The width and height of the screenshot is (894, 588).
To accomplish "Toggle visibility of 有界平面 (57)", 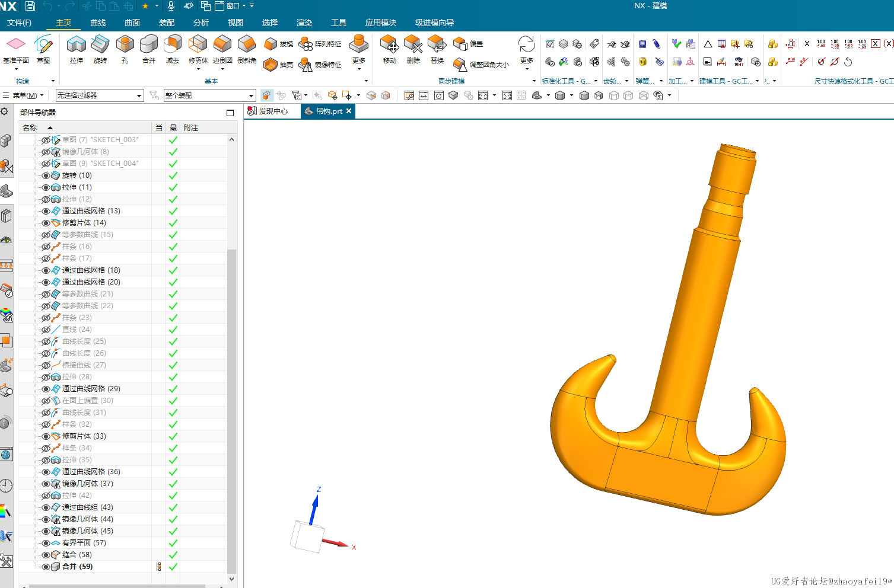I will click(x=46, y=543).
